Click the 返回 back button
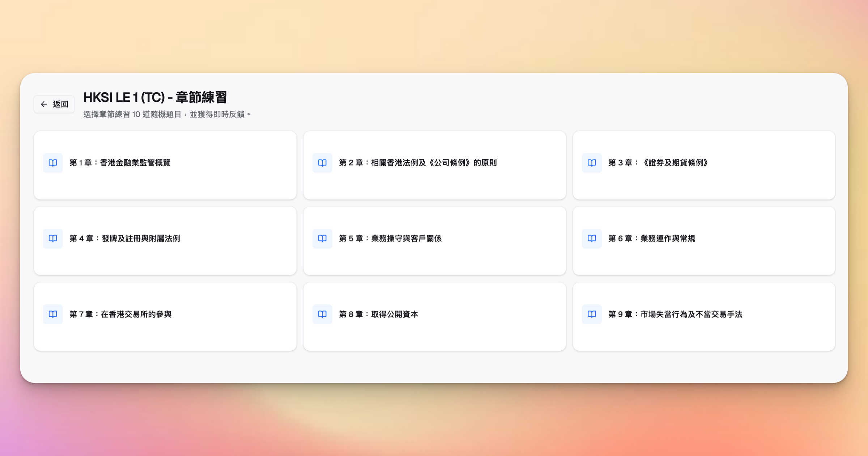This screenshot has height=456, width=868. tap(54, 104)
